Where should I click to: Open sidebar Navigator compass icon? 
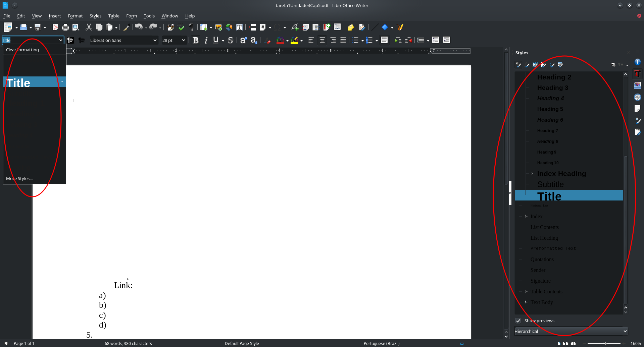[638, 97]
